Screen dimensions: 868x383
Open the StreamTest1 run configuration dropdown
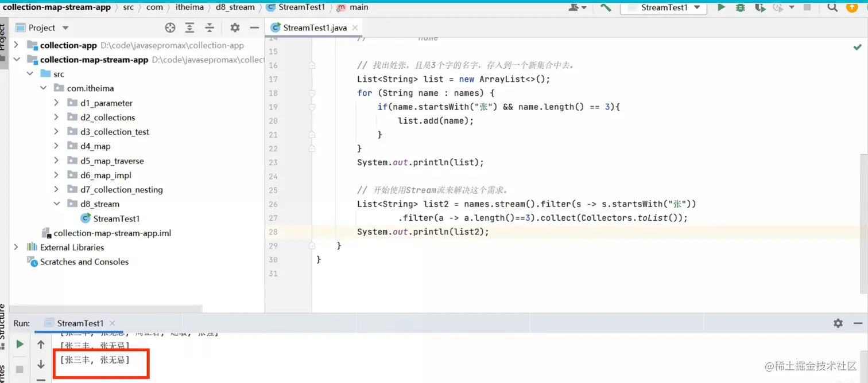(x=665, y=7)
